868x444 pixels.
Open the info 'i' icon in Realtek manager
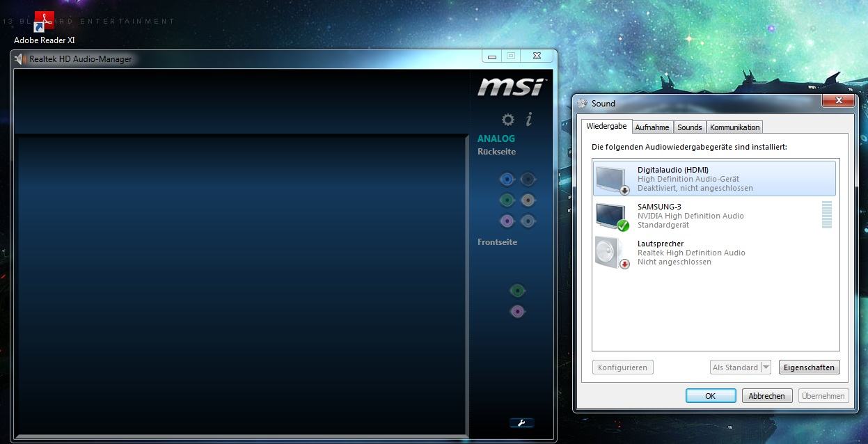point(529,119)
